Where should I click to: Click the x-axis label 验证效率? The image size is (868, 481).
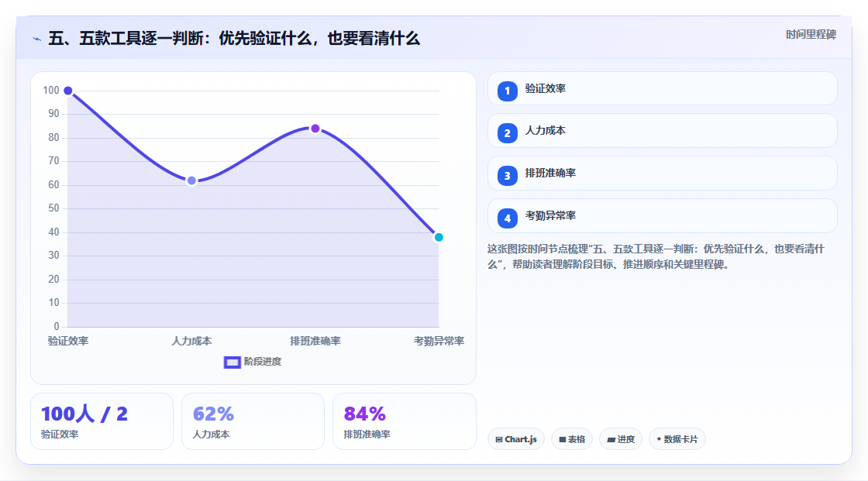(68, 341)
